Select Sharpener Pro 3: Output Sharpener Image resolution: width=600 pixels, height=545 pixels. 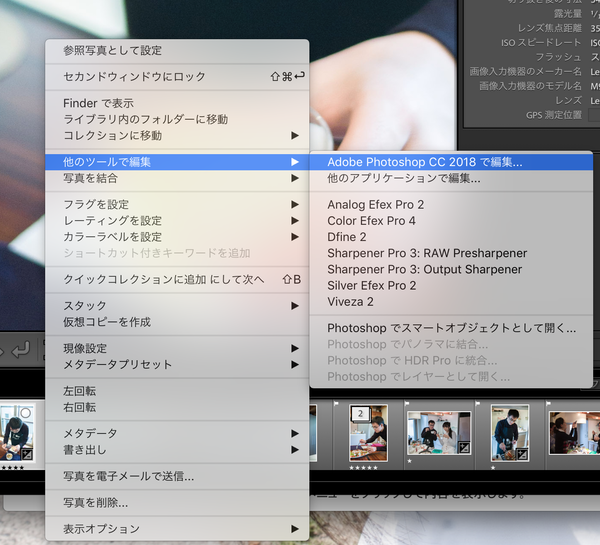[451, 269]
